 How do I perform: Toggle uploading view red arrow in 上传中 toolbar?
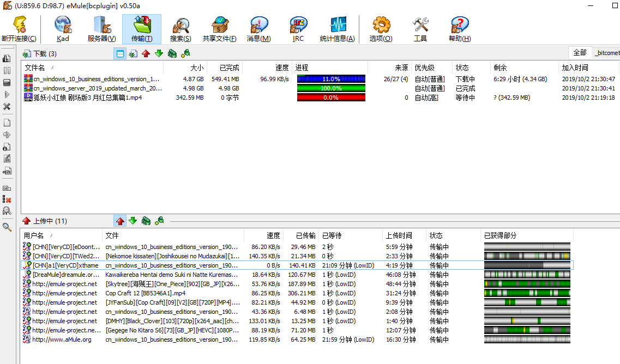pyautogui.click(x=120, y=221)
